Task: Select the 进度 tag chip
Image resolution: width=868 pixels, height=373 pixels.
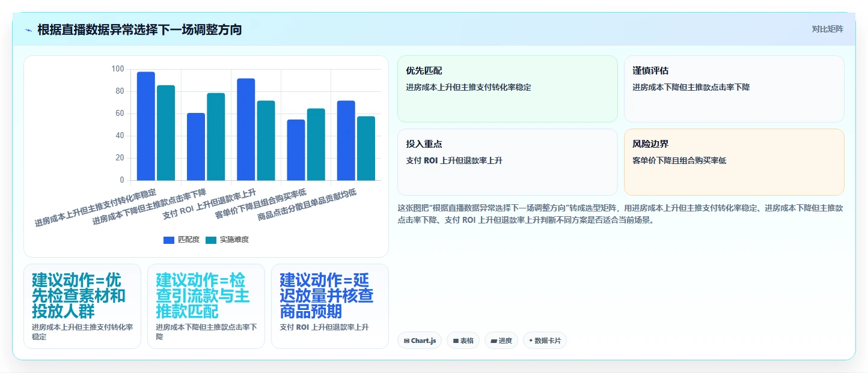Action: 501,341
